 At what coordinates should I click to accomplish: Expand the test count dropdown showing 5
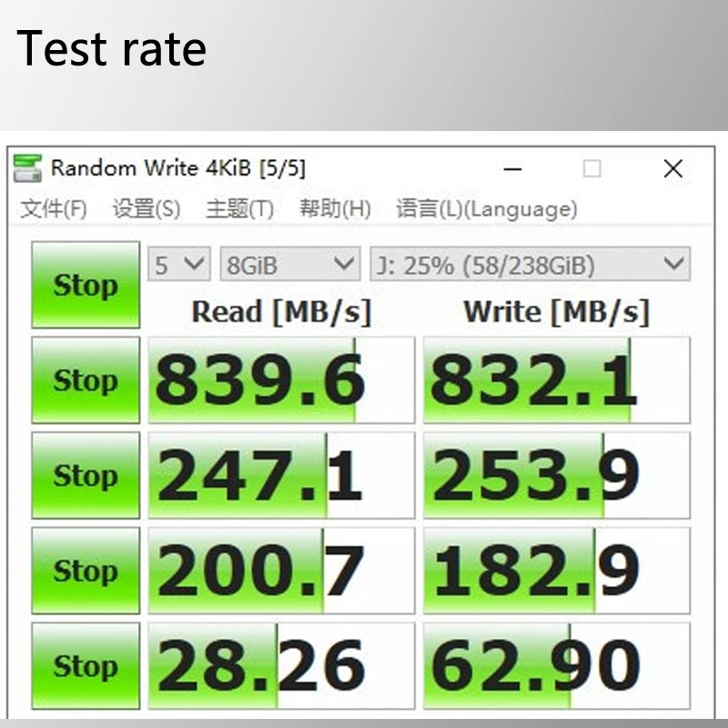pyautogui.click(x=179, y=264)
